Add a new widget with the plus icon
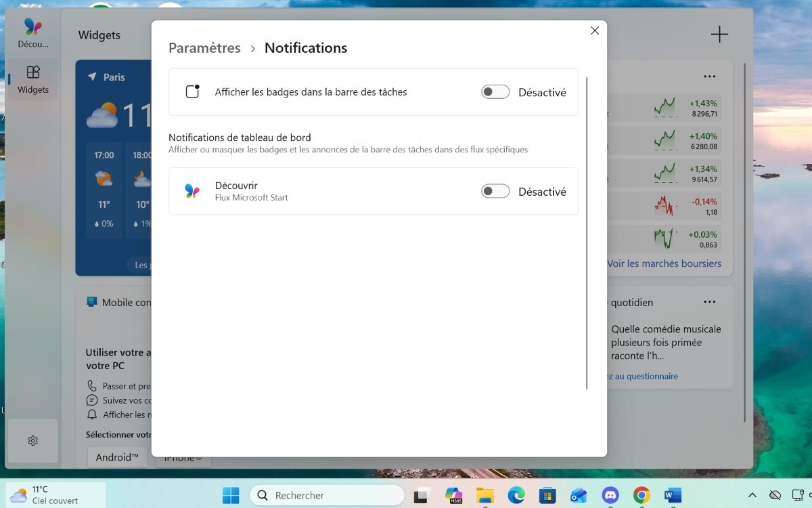 coord(719,33)
